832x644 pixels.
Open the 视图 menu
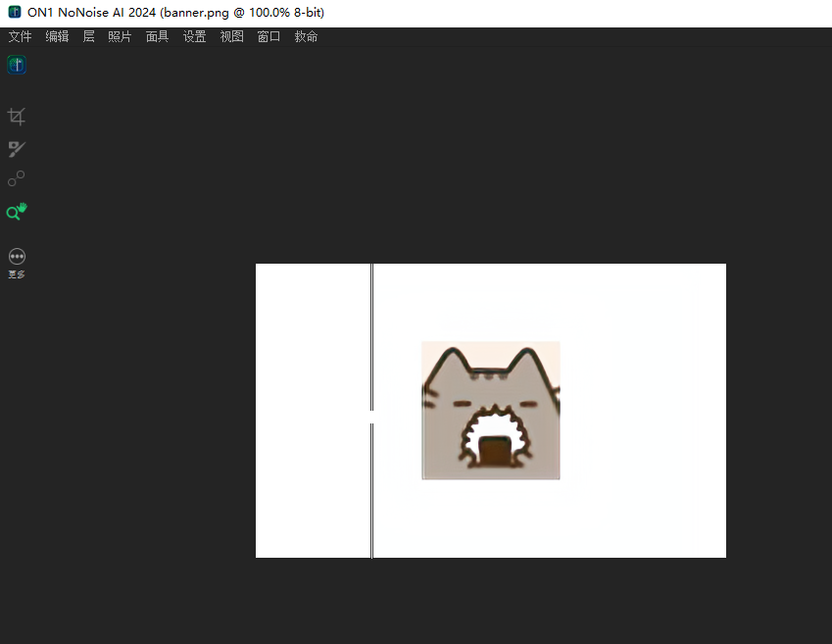[232, 36]
